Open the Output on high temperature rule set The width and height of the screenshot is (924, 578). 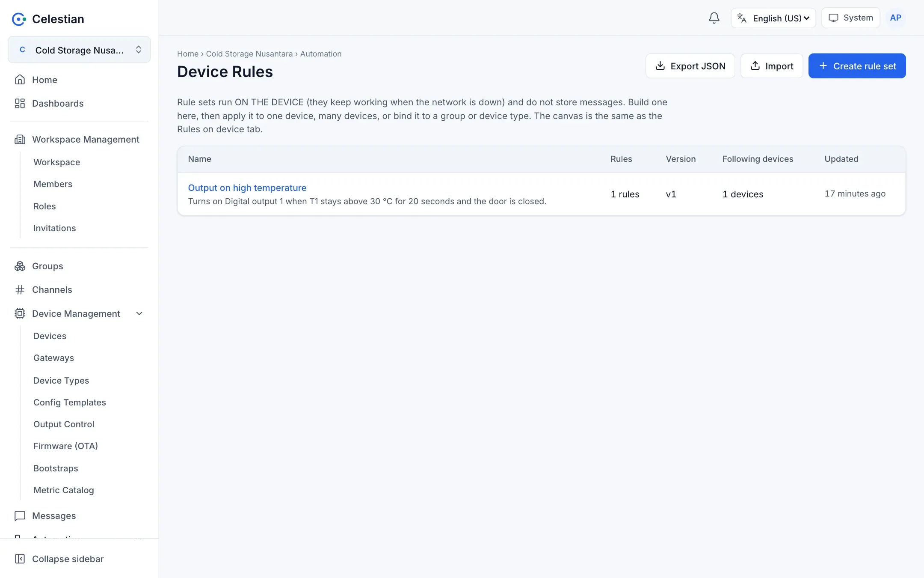[x=247, y=188]
